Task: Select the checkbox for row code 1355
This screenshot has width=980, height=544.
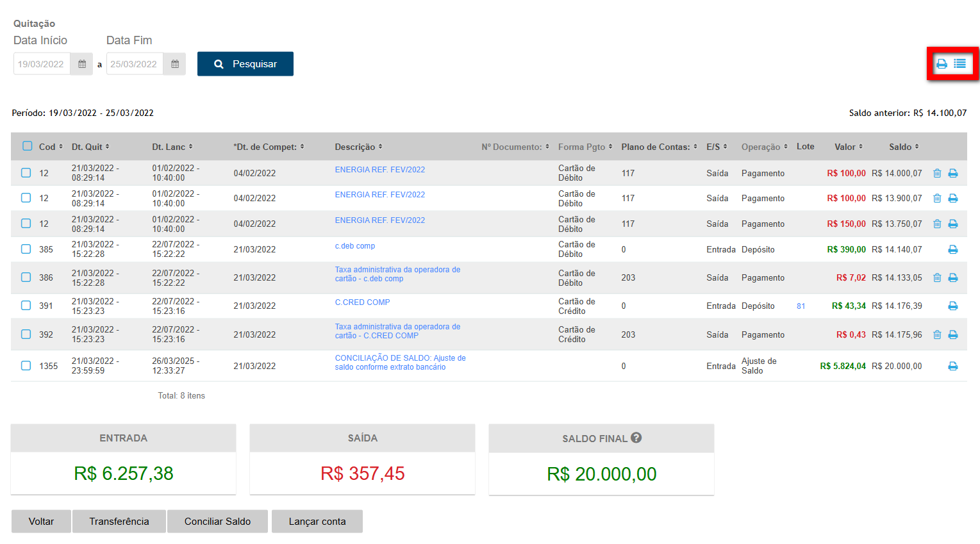Action: pos(26,366)
